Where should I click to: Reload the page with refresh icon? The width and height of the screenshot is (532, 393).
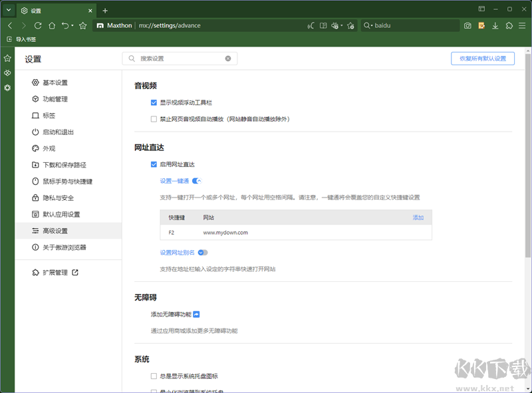(38, 25)
